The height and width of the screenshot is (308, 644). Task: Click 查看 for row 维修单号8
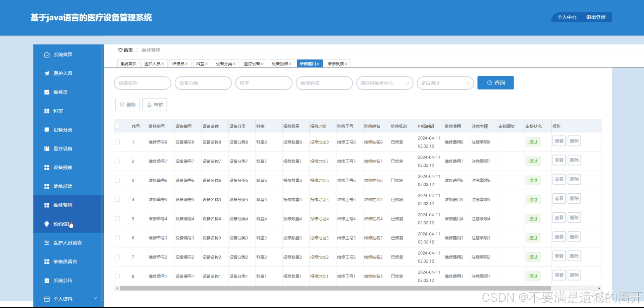point(559,141)
